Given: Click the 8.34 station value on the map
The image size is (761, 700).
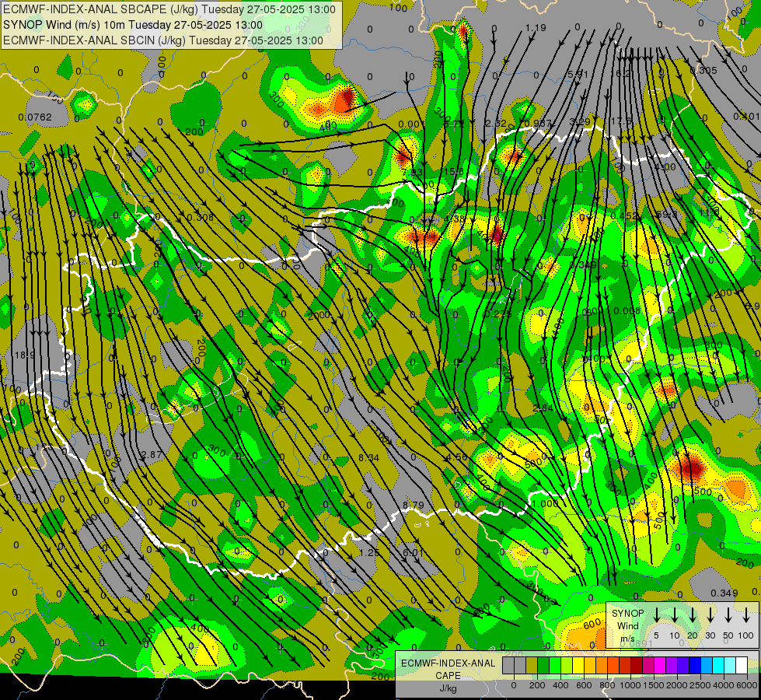Looking at the screenshot, I should coord(368,457).
